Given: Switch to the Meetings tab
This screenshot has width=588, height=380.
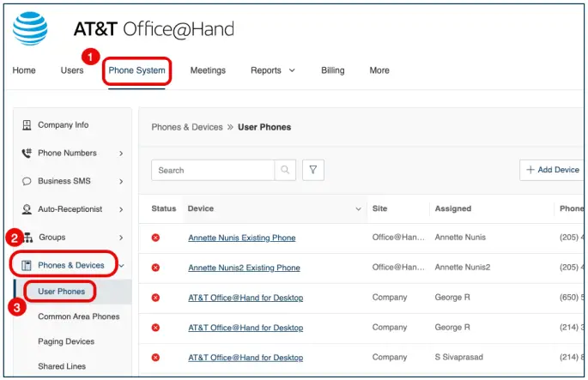Looking at the screenshot, I should [208, 70].
